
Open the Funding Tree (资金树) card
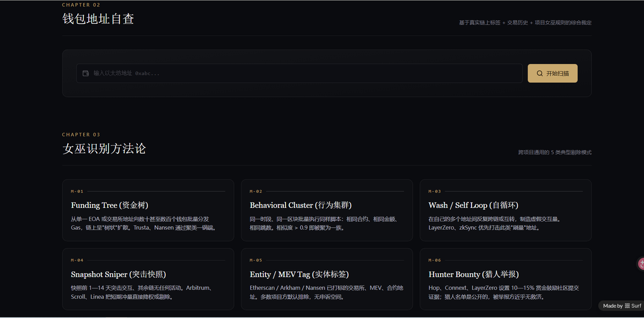tap(148, 210)
